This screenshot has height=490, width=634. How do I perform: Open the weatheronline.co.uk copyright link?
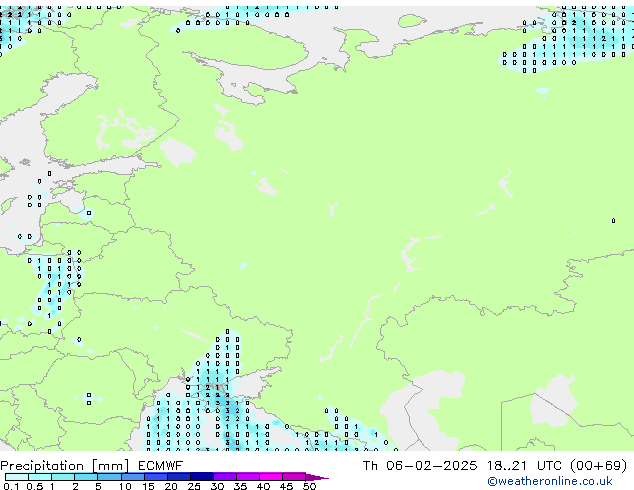coord(549,481)
